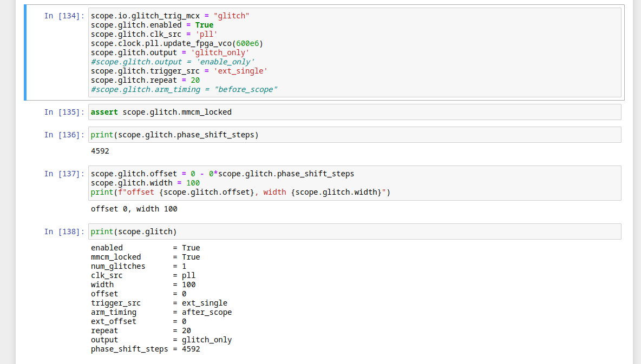Click the commented arm_timing "before_scope" line
The width and height of the screenshot is (641, 364).
tap(184, 90)
